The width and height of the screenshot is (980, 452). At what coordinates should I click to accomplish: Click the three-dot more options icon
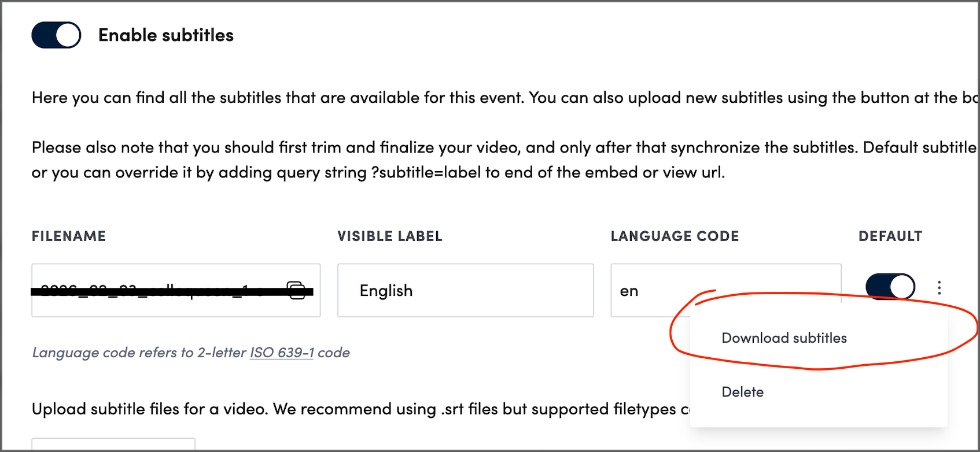point(939,287)
